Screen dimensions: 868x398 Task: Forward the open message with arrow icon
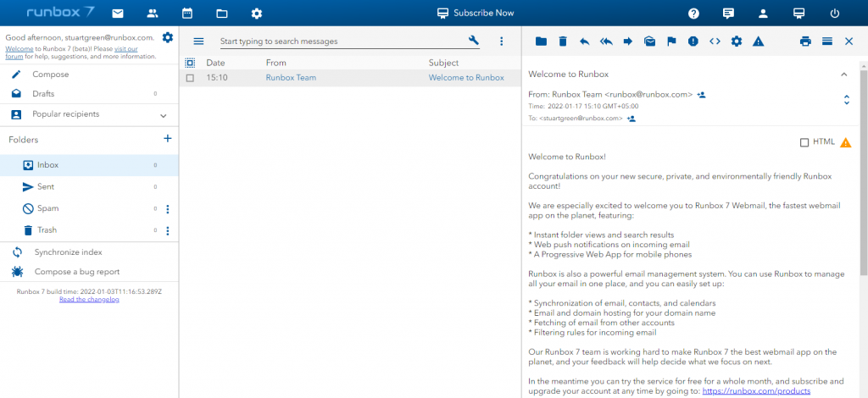(x=628, y=41)
